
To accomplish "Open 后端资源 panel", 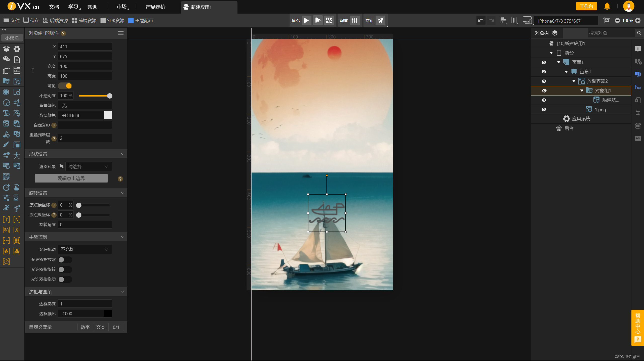I will [x=56, y=20].
